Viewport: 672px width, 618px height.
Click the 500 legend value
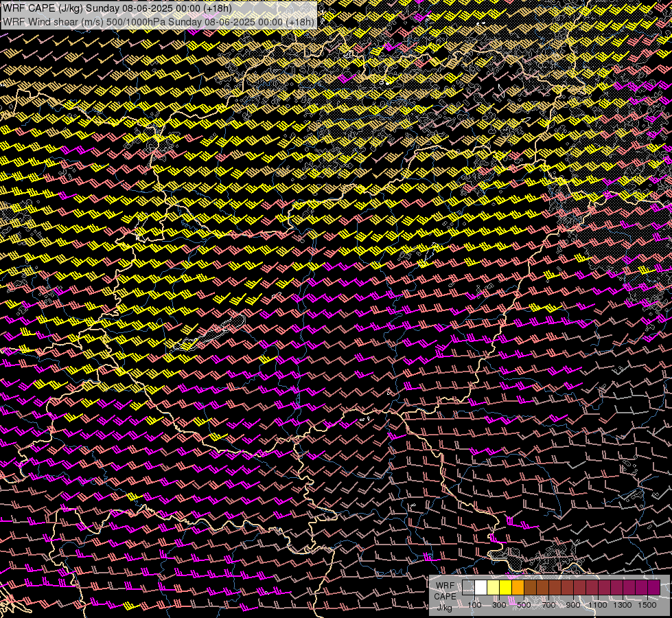(524, 605)
